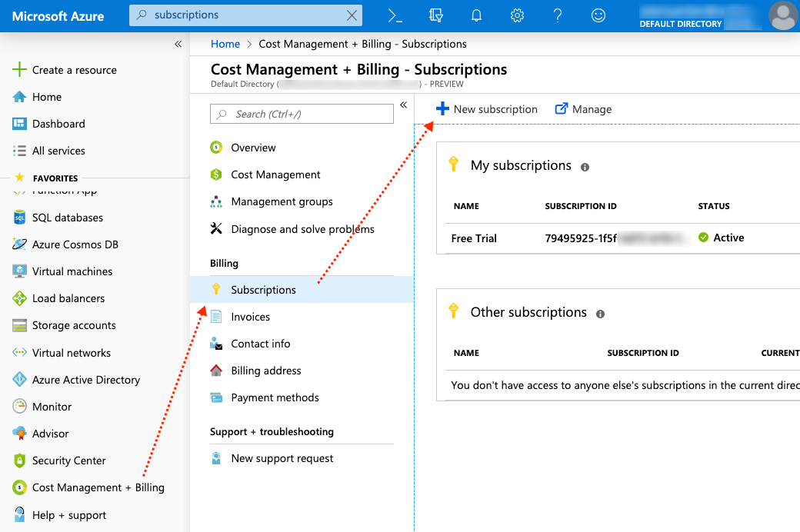Click the Storage accounts icon
The height and width of the screenshot is (532, 800).
coord(19,325)
